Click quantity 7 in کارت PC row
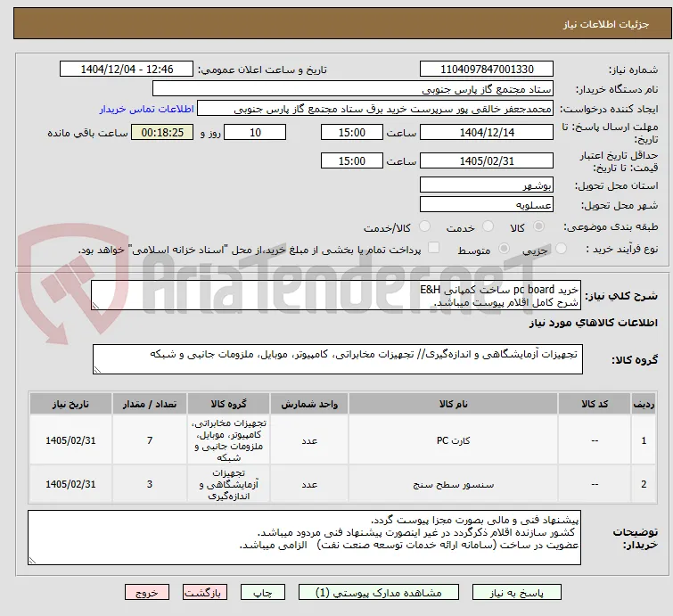This screenshot has height=616, width=673. click(x=150, y=440)
